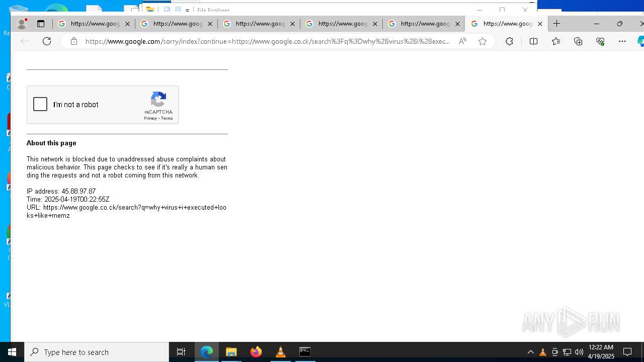This screenshot has width=644, height=362.
Task: Click the taskbar search box
Action: point(97,352)
